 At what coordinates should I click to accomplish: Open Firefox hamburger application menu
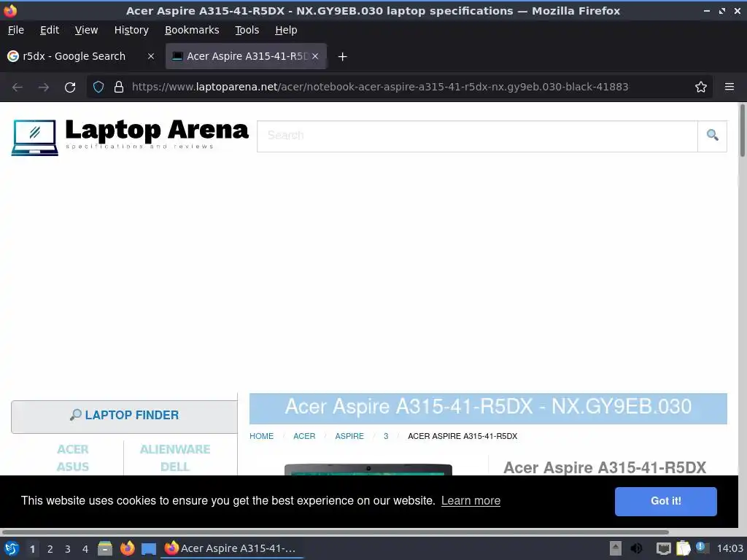[729, 87]
